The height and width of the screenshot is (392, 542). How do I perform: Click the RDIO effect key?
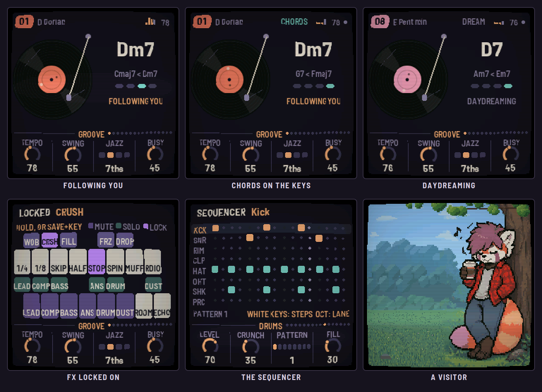153,262
